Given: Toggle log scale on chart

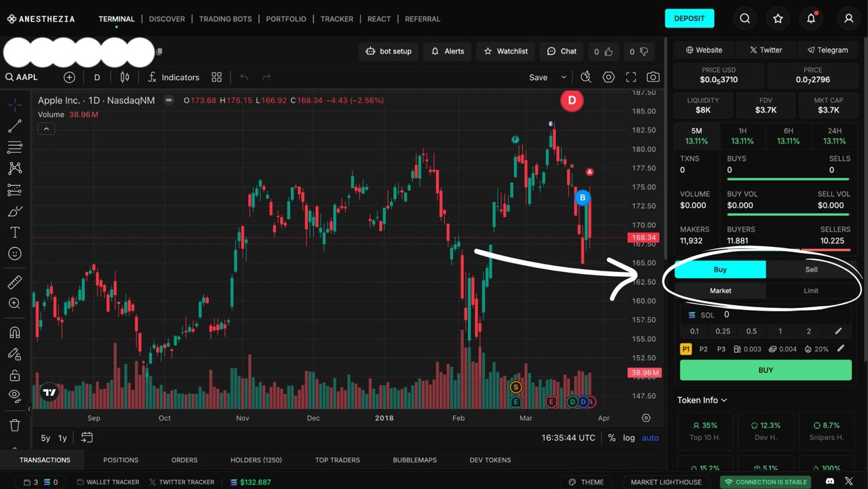Looking at the screenshot, I should (629, 437).
